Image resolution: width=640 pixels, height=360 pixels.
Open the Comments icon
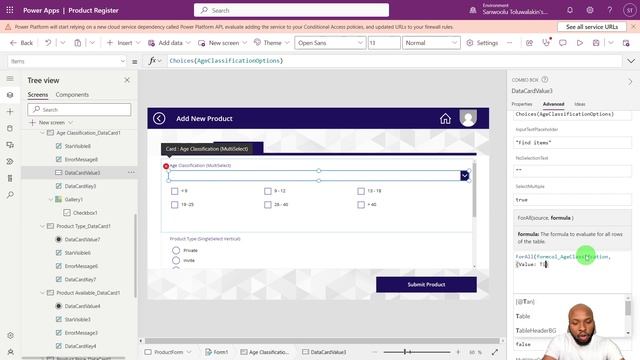click(x=563, y=43)
